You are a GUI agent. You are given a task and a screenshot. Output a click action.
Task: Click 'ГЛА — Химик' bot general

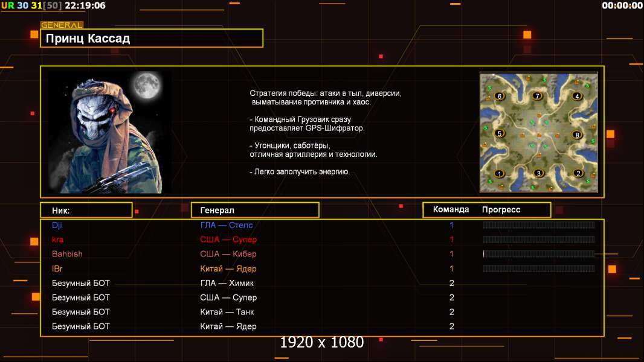pos(227,283)
